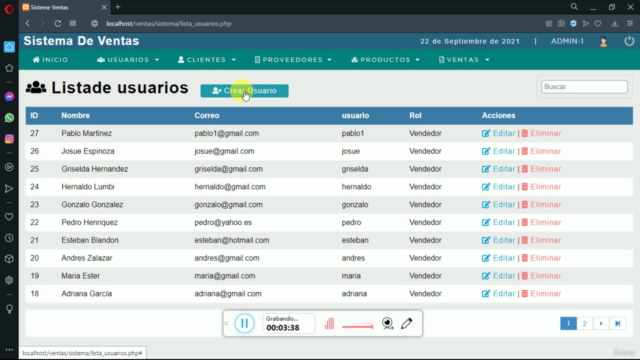The height and width of the screenshot is (360, 640).
Task: Click the Opera player sidebar icon
Action: [9, 167]
